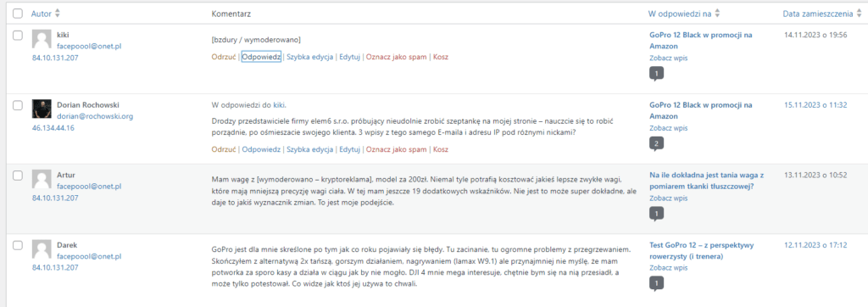Sort by Data zamieszczenia column
The image size is (868, 307).
[x=821, y=14]
